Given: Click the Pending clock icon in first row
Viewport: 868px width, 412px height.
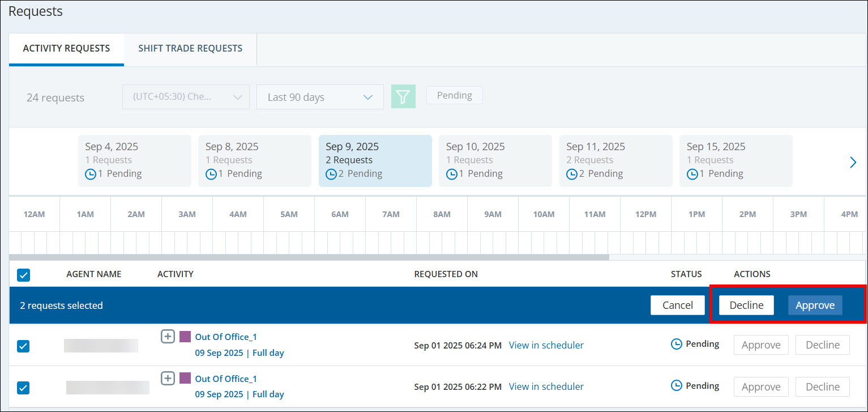Looking at the screenshot, I should coord(677,344).
